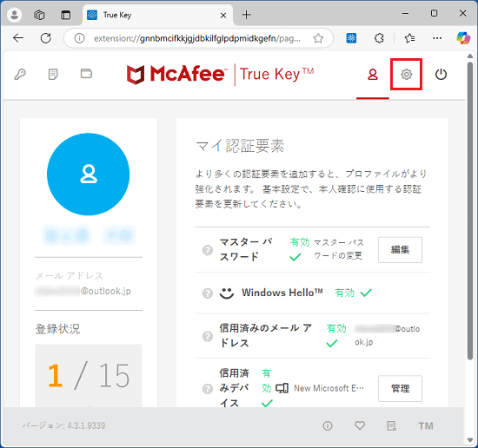Open the Copilot icon

click(x=463, y=38)
